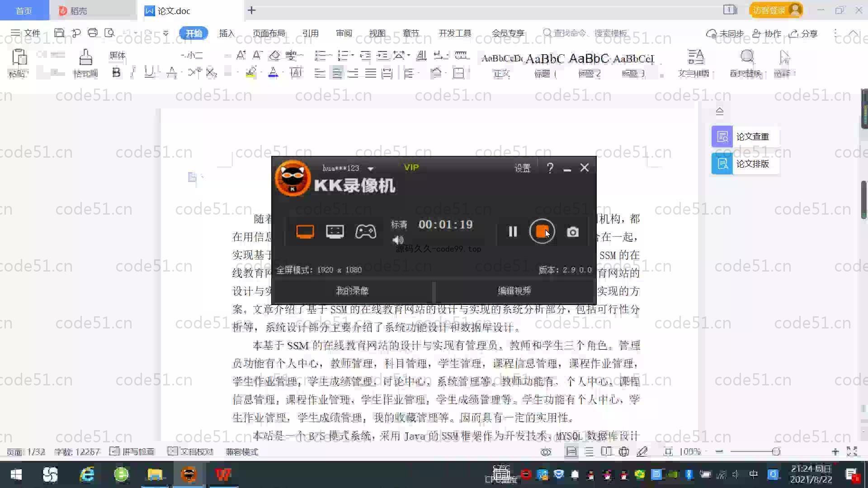
Task: Apply the 标题 2 style
Action: pyautogui.click(x=589, y=65)
